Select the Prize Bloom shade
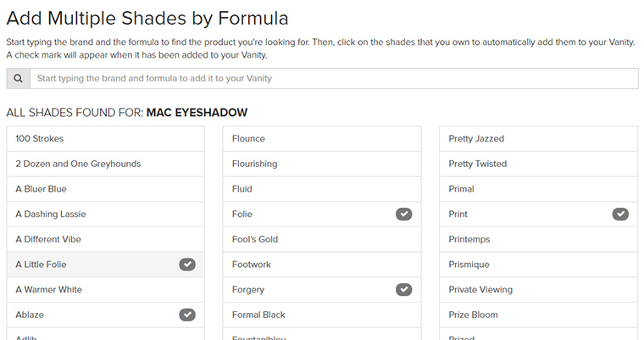 point(538,315)
